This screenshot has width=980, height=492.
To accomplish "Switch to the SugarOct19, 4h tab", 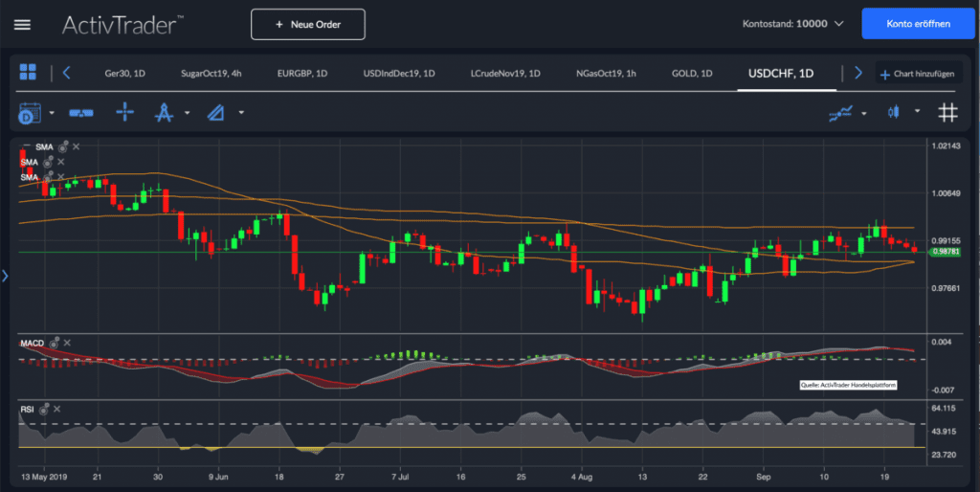I will pos(212,73).
